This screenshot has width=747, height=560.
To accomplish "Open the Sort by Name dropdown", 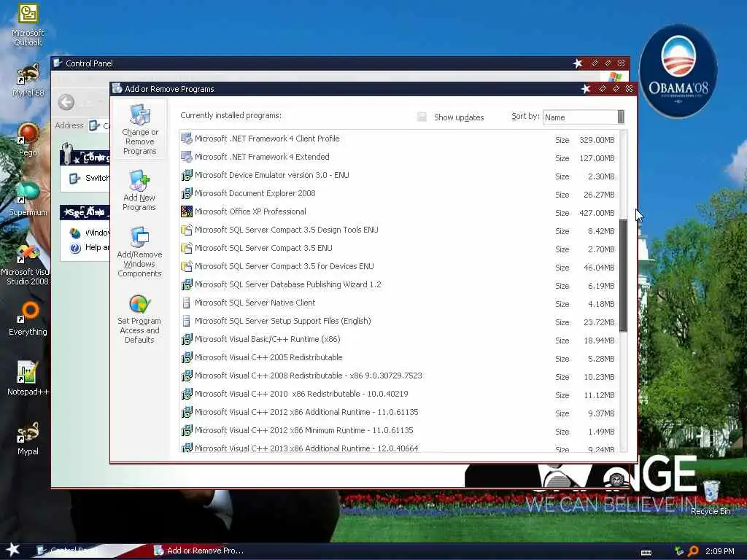I will [x=584, y=117].
